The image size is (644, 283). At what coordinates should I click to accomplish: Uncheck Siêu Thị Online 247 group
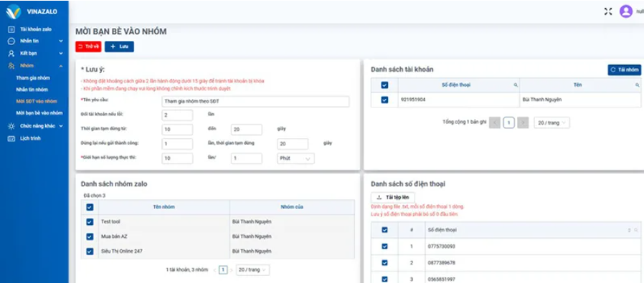(x=90, y=251)
